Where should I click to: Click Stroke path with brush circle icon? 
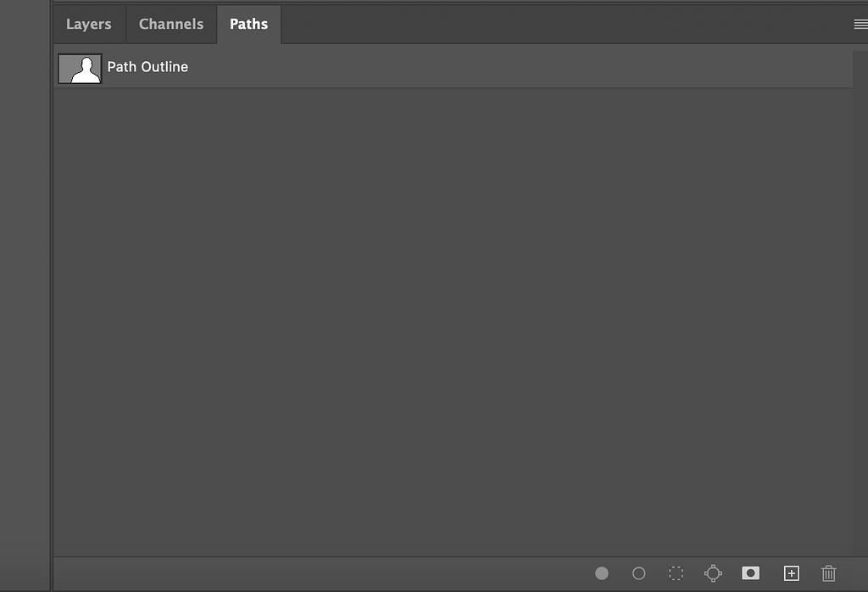(639, 573)
